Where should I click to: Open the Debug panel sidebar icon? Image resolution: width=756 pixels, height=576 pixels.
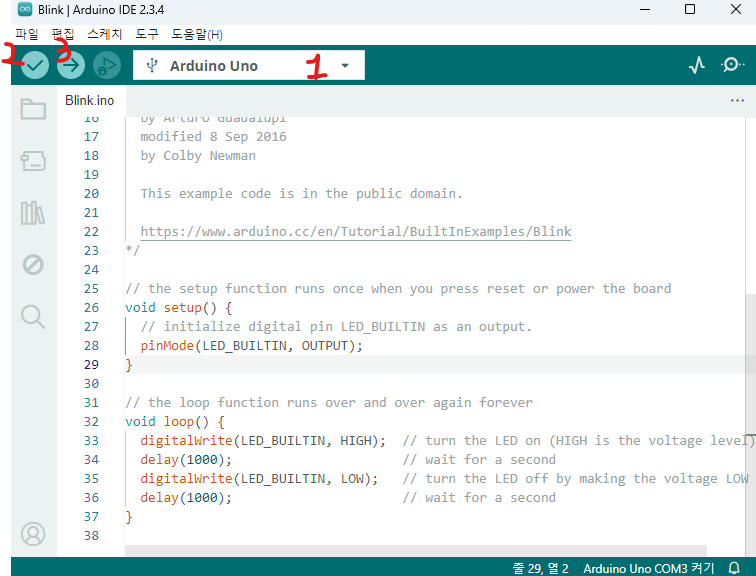[33, 265]
